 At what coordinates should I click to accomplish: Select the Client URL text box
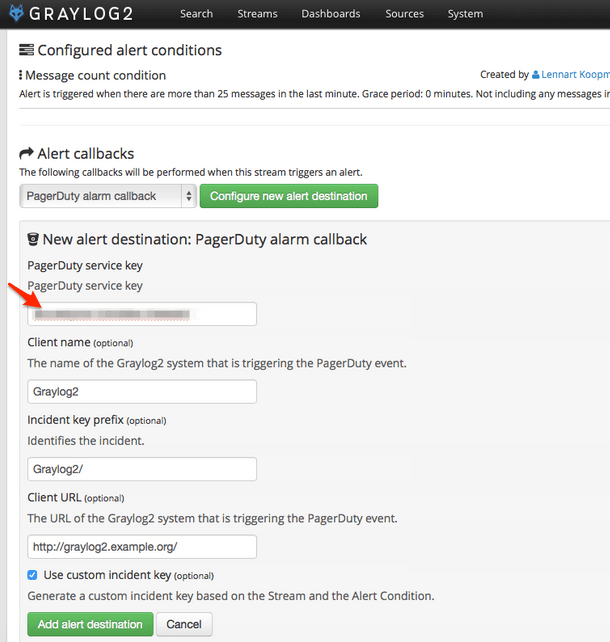point(142,547)
